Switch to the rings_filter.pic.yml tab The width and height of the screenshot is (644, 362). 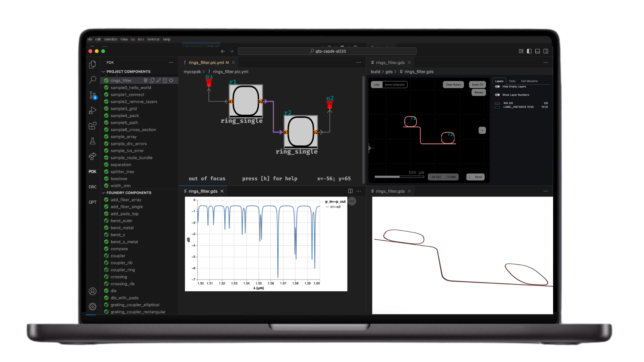tap(206, 63)
